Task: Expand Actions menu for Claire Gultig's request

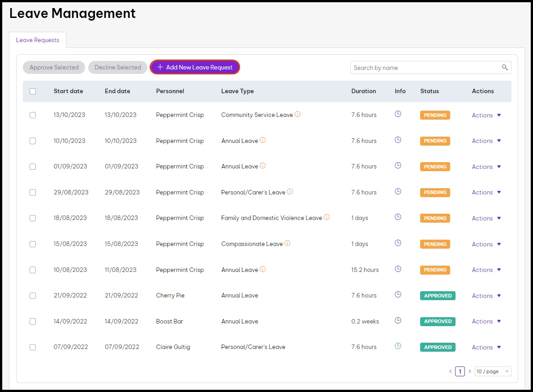Action: click(486, 347)
